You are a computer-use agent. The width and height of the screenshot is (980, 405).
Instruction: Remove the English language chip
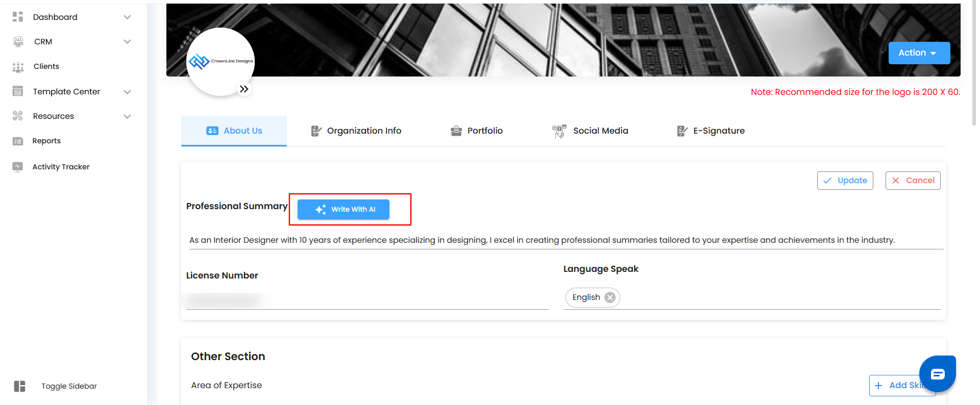pyautogui.click(x=610, y=297)
